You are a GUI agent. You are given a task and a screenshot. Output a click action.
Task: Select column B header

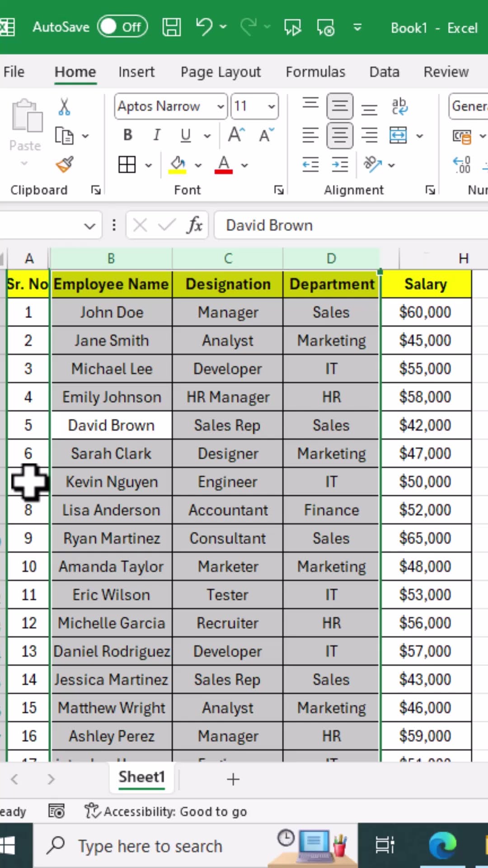pyautogui.click(x=111, y=259)
